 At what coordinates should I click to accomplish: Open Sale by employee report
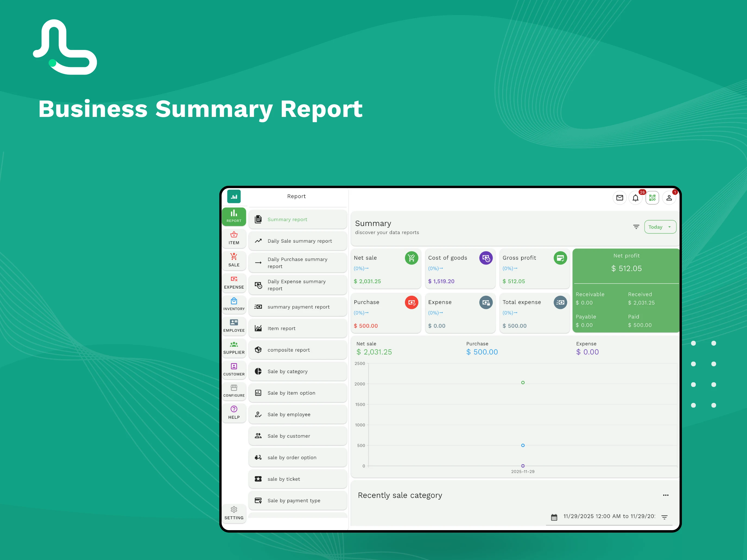pyautogui.click(x=297, y=415)
